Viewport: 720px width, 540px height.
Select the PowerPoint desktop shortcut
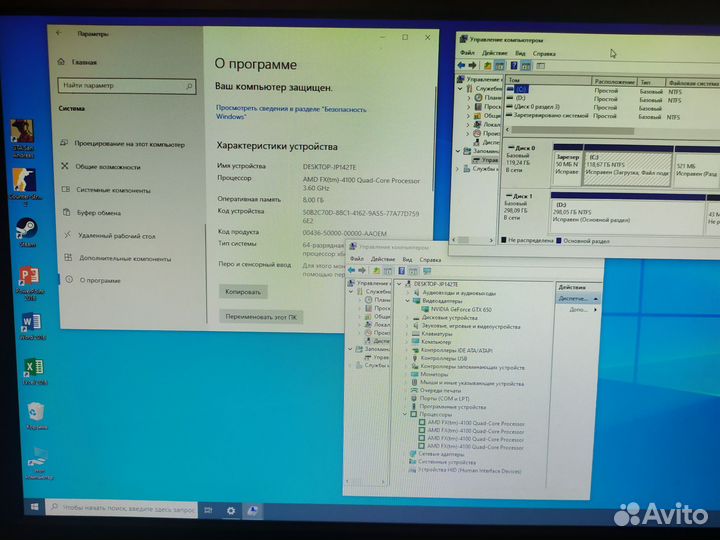[x=30, y=282]
